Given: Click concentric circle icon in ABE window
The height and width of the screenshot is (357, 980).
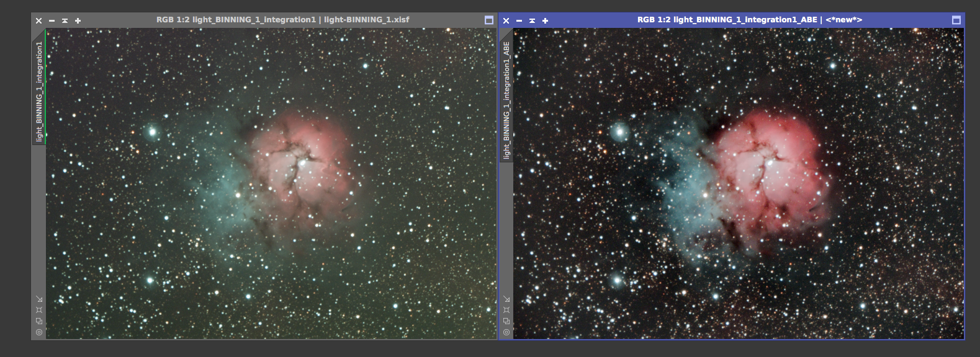Looking at the screenshot, I should click(x=506, y=332).
